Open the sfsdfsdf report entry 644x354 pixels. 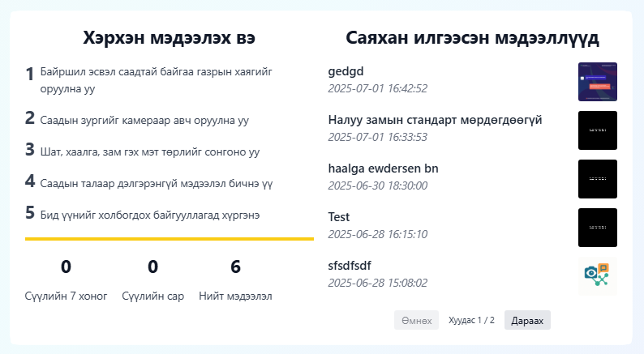(x=354, y=266)
